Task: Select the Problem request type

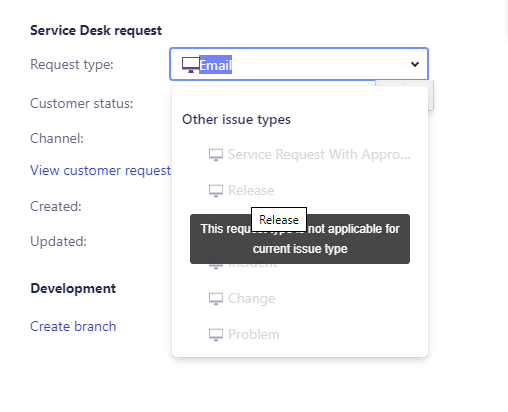Action: [x=300, y=334]
